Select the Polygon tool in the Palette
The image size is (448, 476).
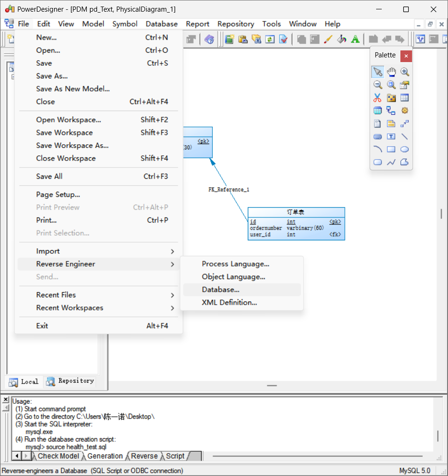pos(405,162)
